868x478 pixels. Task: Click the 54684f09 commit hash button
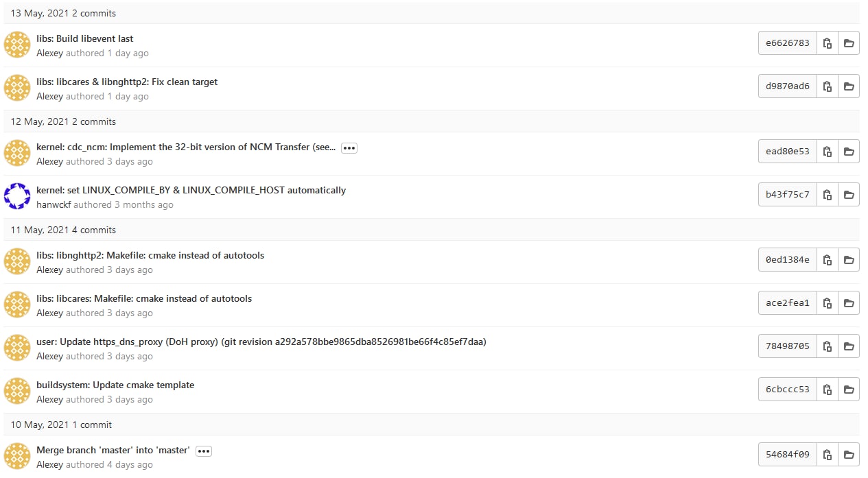tap(788, 455)
